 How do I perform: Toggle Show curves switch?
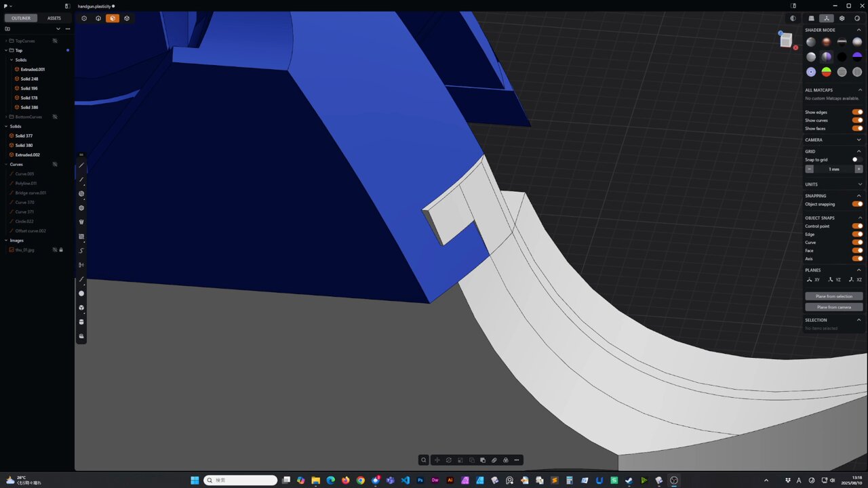857,120
